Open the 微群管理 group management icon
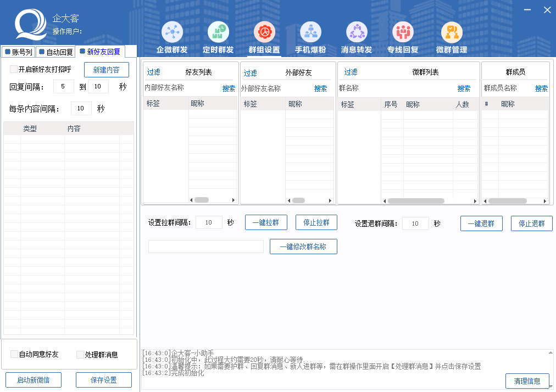 pos(451,33)
